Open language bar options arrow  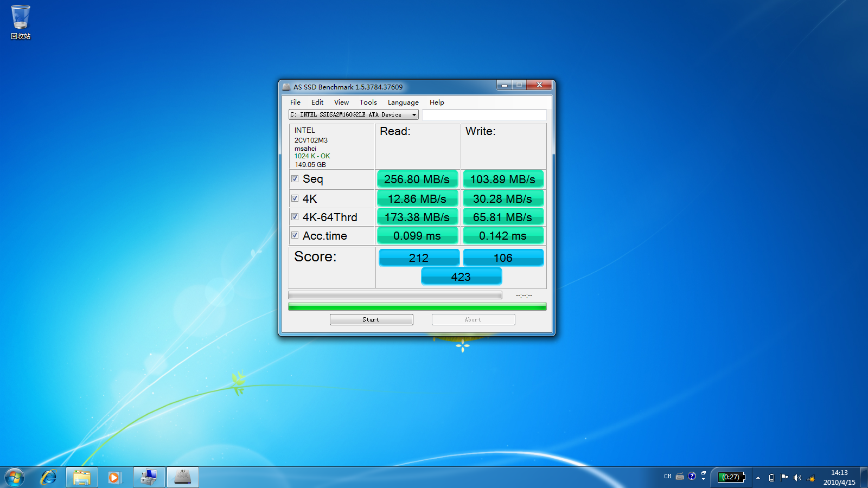coord(704,479)
